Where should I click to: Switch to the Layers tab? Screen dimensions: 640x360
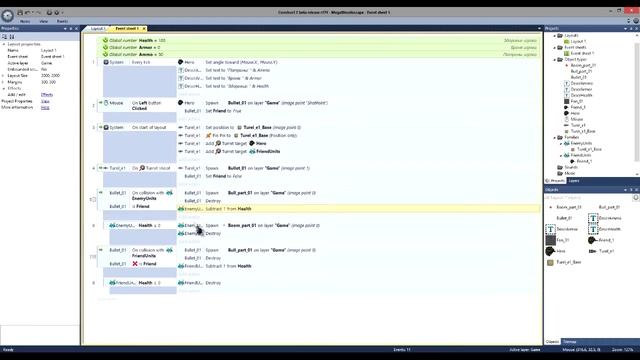pos(574,181)
